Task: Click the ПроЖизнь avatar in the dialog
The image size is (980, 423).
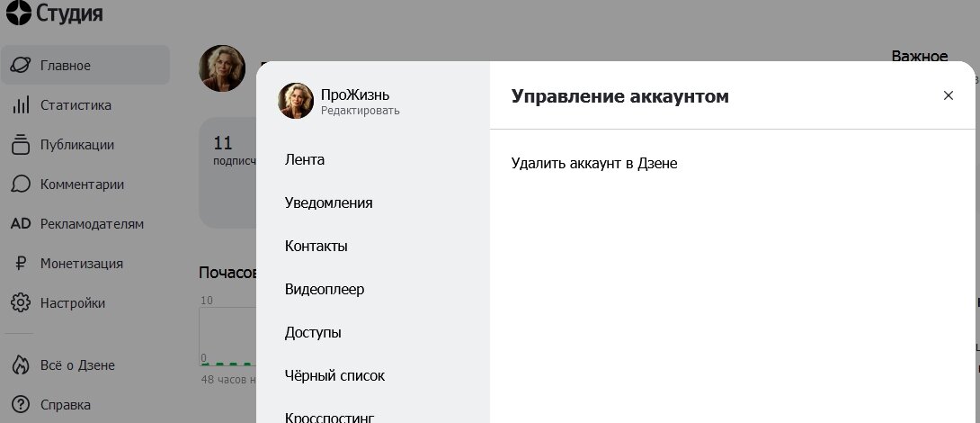Action: (296, 101)
